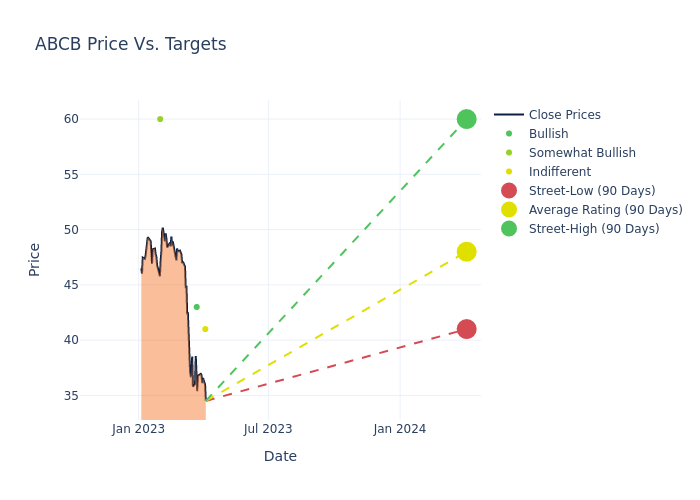Click the green Street-High marker at 60
The height and width of the screenshot is (500, 700).
tap(466, 119)
